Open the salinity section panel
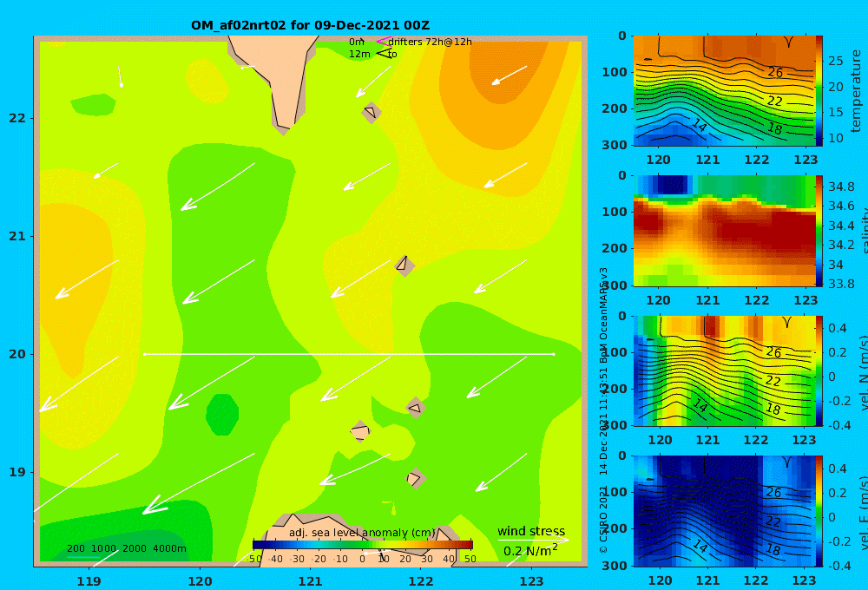Image resolution: width=868 pixels, height=590 pixels. click(x=724, y=231)
